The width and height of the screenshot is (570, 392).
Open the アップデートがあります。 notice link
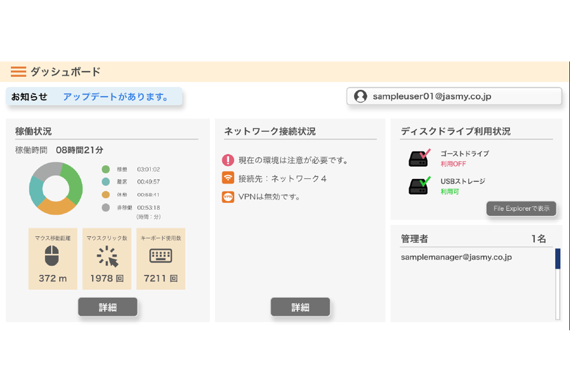[x=116, y=97]
